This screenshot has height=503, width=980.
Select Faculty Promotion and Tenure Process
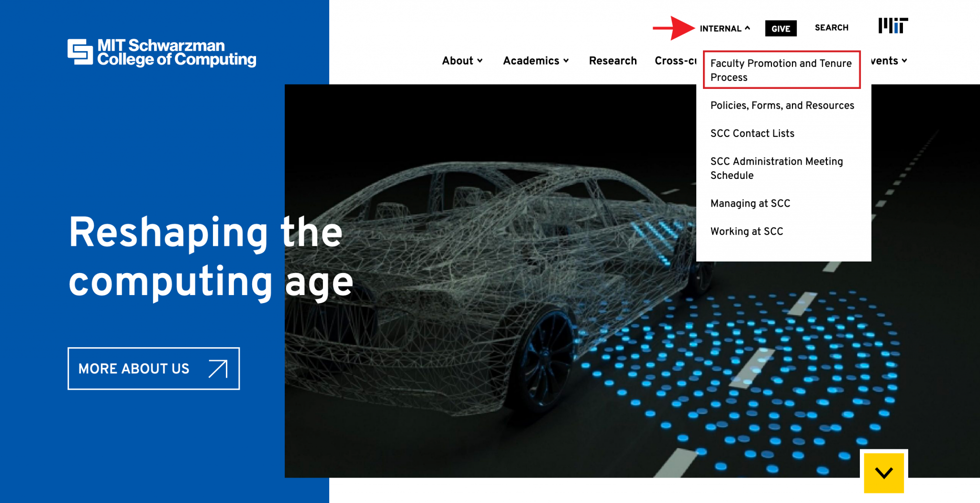[781, 70]
